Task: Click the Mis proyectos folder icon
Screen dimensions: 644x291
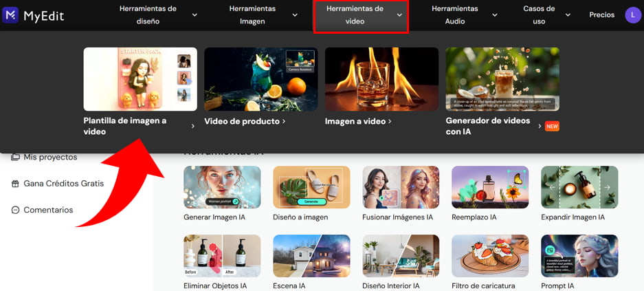Action: [15, 157]
